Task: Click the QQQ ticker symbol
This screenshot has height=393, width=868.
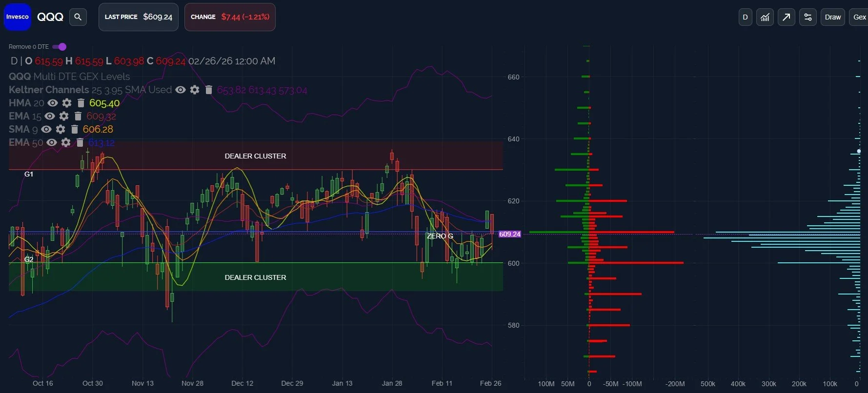Action: 50,17
